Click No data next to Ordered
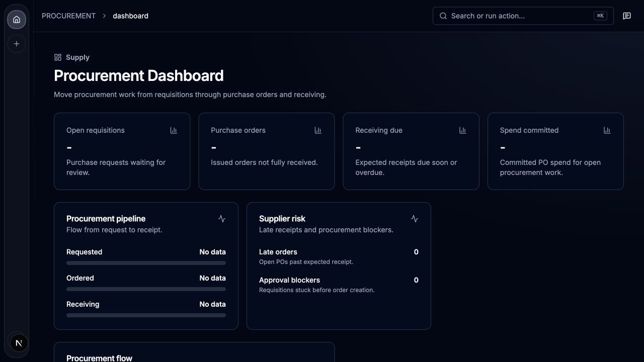The height and width of the screenshot is (362, 644). pyautogui.click(x=212, y=278)
